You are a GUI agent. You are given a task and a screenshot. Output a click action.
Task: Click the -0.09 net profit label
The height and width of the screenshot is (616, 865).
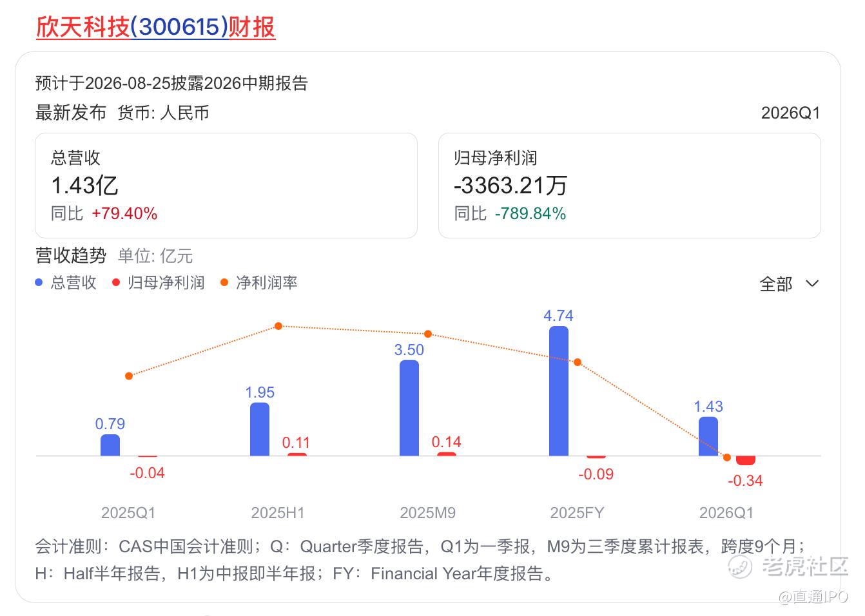pyautogui.click(x=596, y=474)
